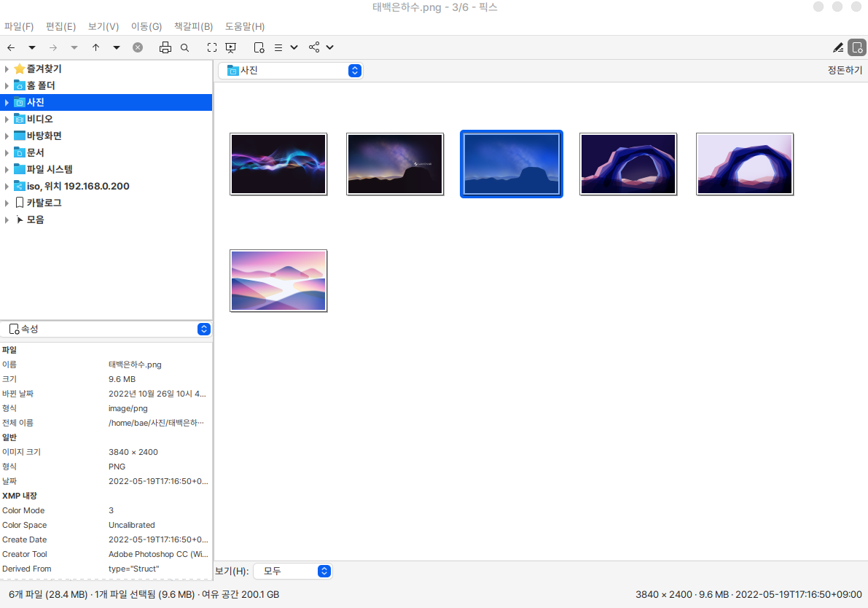Open the 책갈피(B) menu
The image size is (868, 608).
point(193,26)
